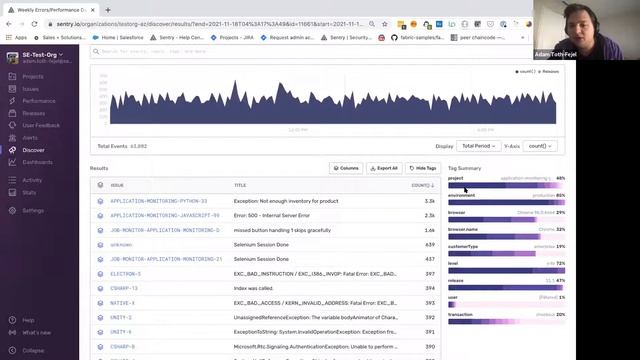Open the CSHARP-13 issue link

[124, 288]
